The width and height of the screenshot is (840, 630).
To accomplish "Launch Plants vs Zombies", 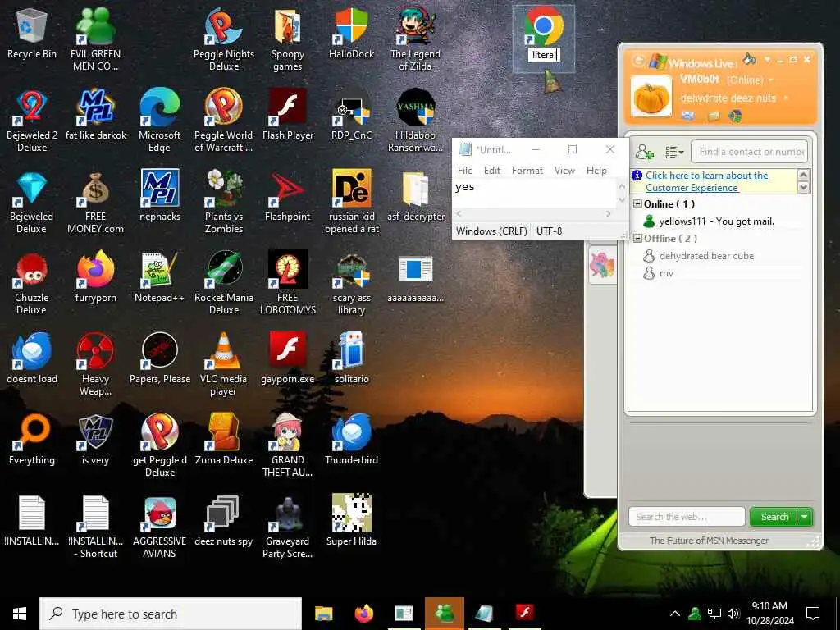I will pos(223,202).
